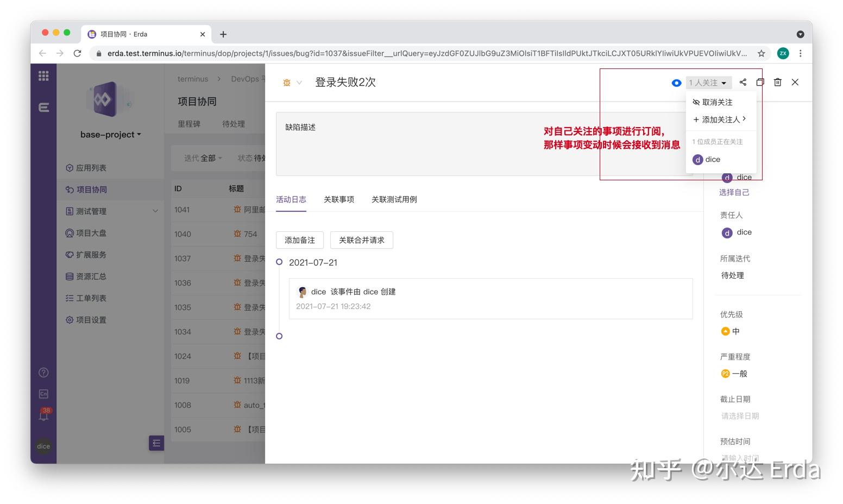Delete issue using trash icon
The width and height of the screenshot is (843, 504).
point(777,82)
